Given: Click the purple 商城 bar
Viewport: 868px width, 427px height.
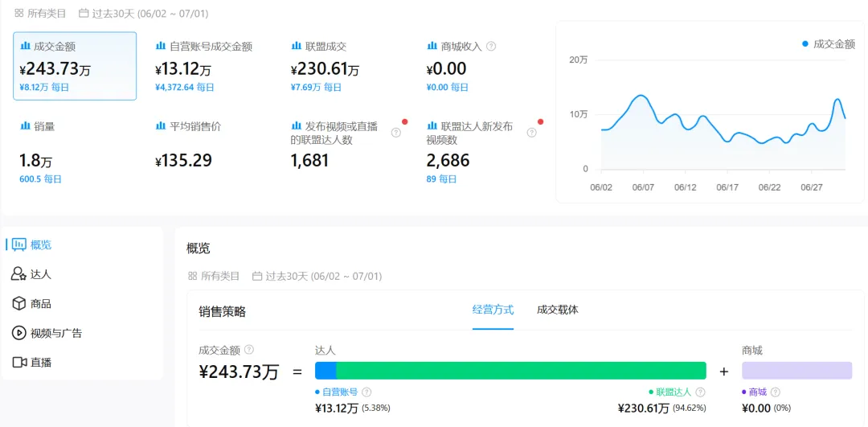Looking at the screenshot, I should coord(796,371).
